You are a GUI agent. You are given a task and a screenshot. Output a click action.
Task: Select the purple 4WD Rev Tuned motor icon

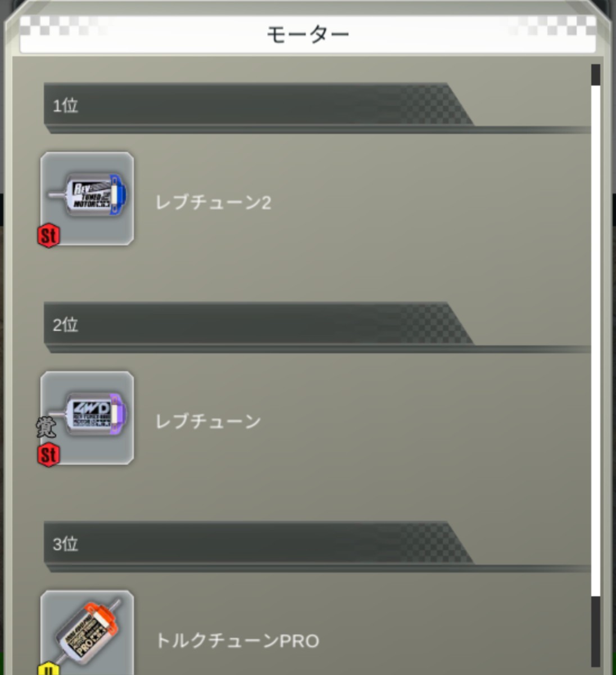[87, 417]
